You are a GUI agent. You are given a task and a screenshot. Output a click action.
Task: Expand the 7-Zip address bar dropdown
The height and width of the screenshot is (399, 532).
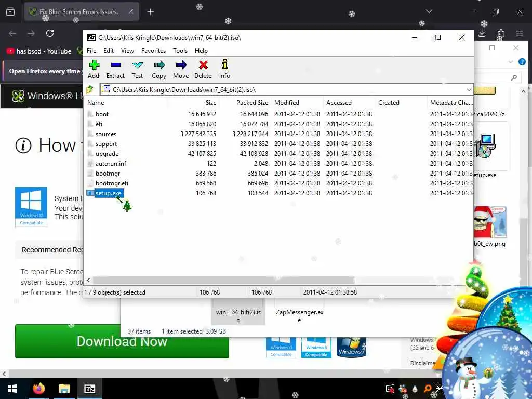(x=469, y=90)
